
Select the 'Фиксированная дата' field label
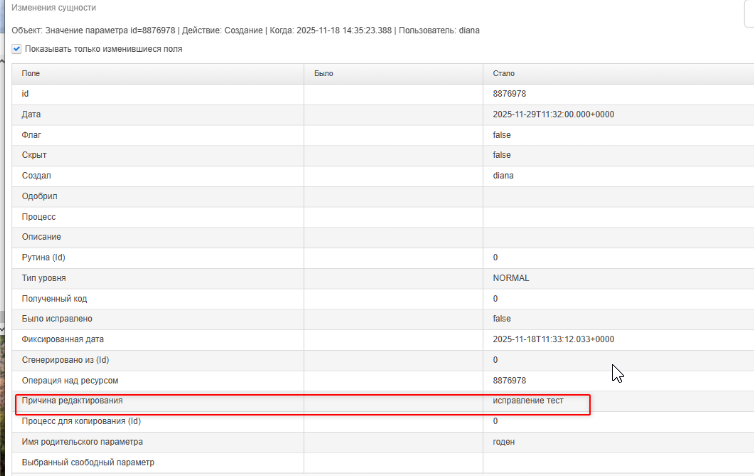[63, 339]
